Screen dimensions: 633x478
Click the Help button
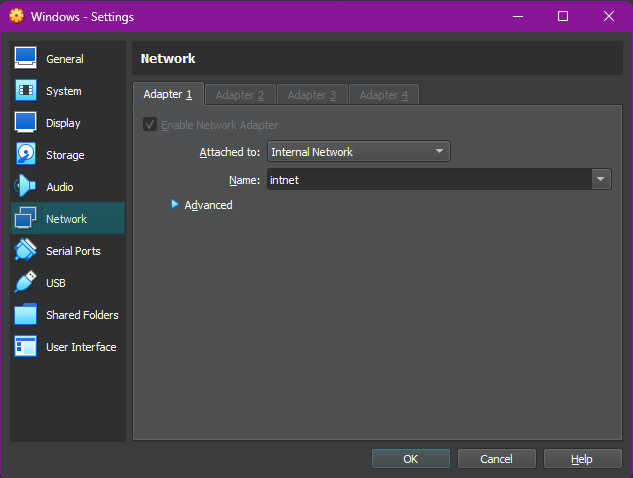pos(582,459)
